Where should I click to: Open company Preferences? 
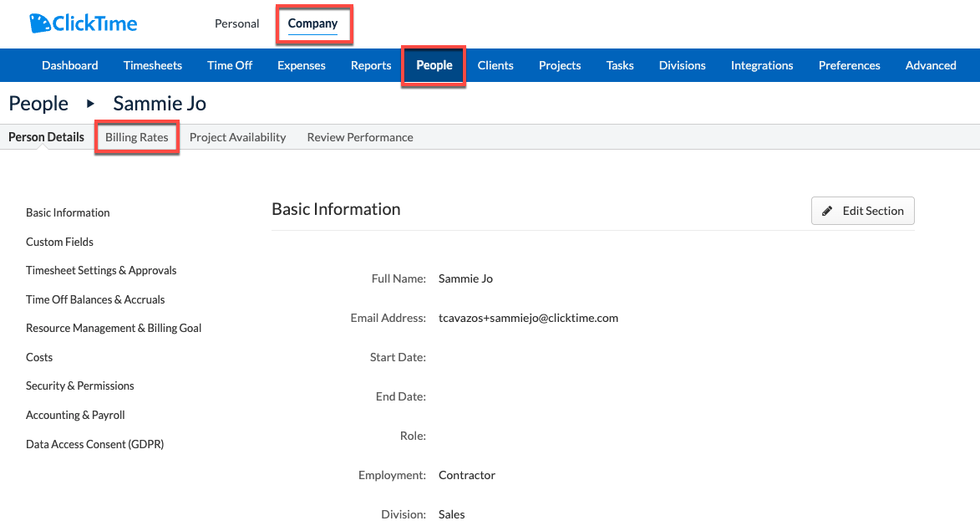pyautogui.click(x=850, y=65)
